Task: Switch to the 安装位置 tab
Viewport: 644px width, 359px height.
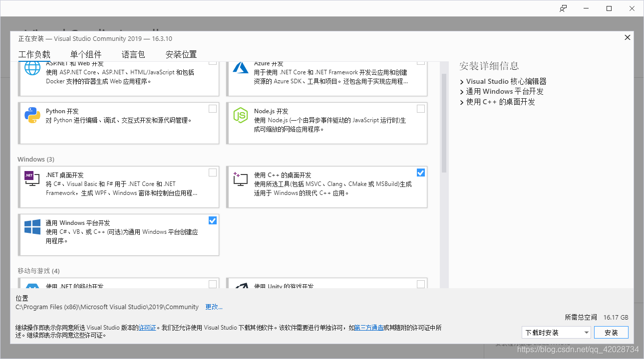Action: click(x=181, y=54)
